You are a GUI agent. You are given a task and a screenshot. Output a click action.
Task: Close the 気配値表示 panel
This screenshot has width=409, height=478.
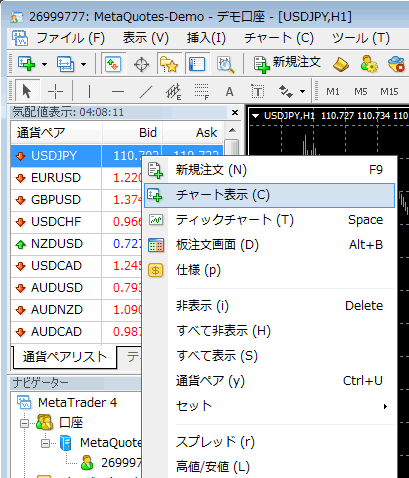[x=235, y=113]
